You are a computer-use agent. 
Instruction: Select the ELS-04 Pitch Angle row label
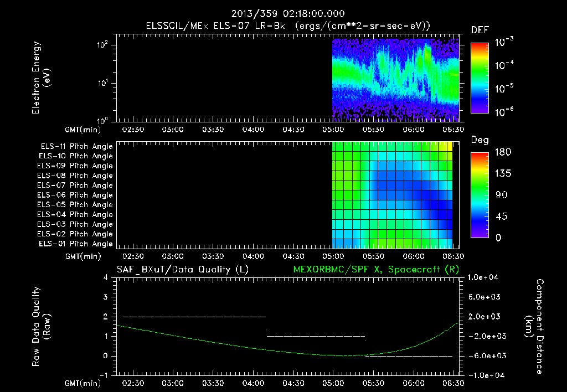tap(75, 214)
